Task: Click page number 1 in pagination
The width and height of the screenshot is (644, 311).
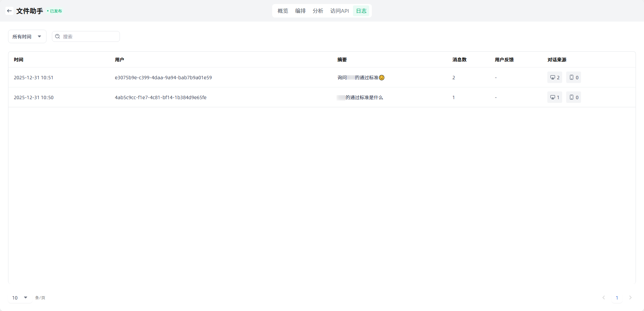Action: click(617, 298)
